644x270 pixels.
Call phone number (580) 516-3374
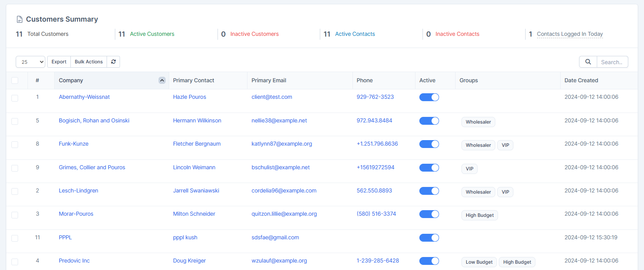376,214
